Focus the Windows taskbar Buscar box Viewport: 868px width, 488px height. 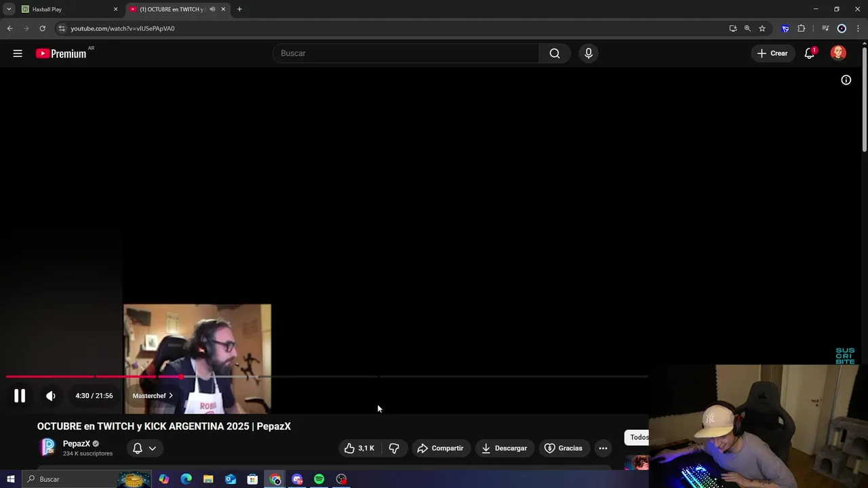tap(87, 479)
